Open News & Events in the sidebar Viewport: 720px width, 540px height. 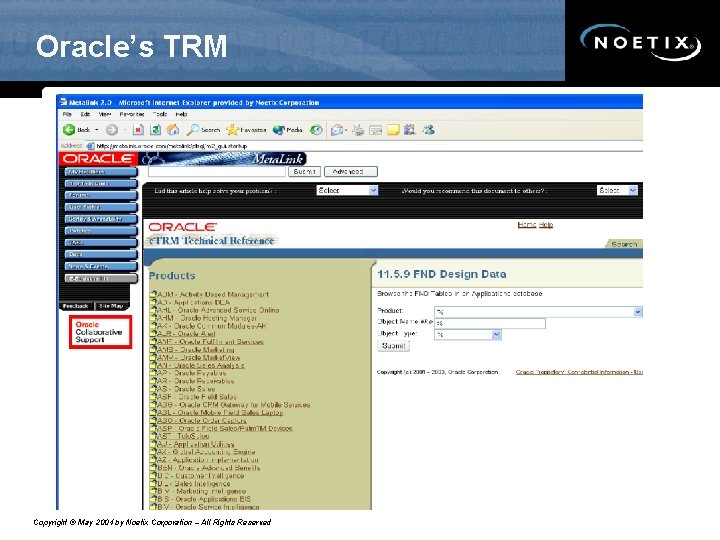pyautogui.click(x=101, y=267)
